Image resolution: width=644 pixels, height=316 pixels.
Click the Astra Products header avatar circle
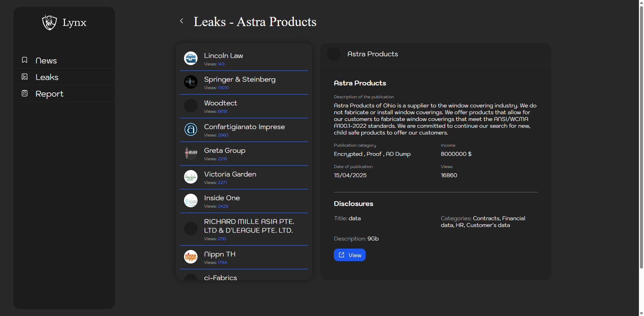(x=334, y=54)
